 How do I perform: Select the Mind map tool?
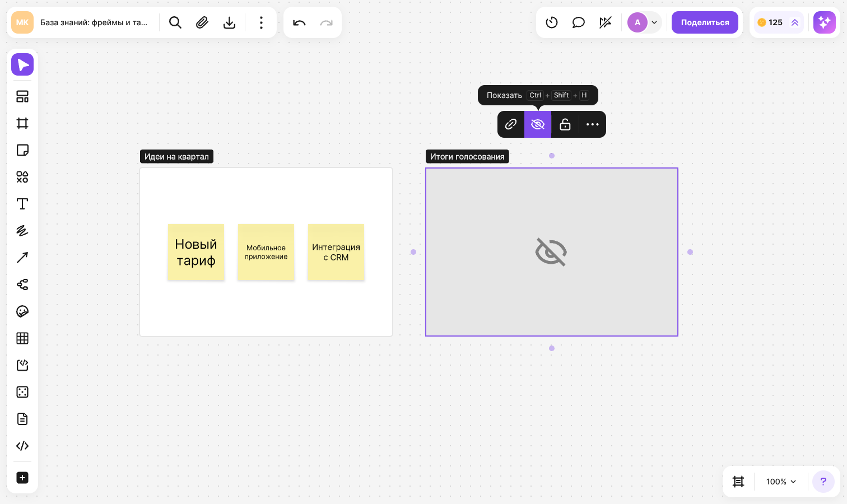pos(22,284)
